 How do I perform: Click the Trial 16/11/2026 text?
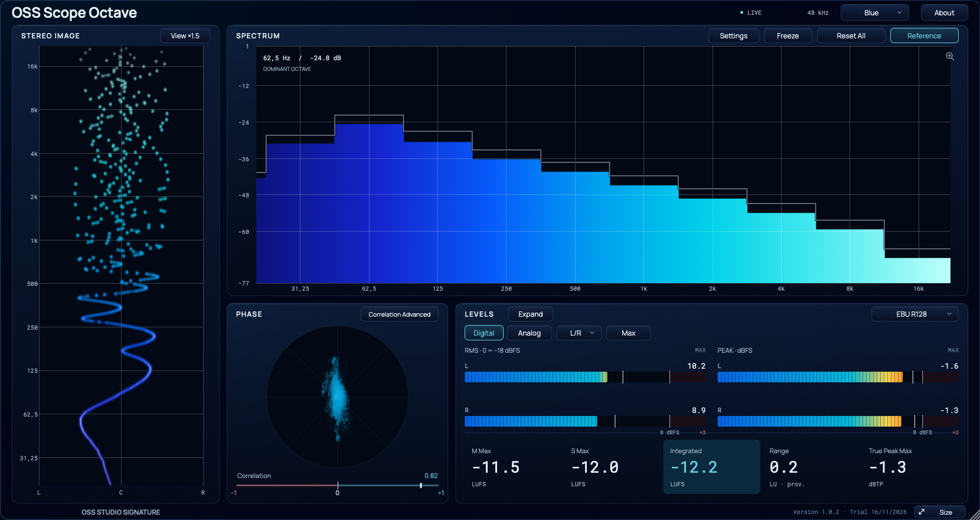878,512
